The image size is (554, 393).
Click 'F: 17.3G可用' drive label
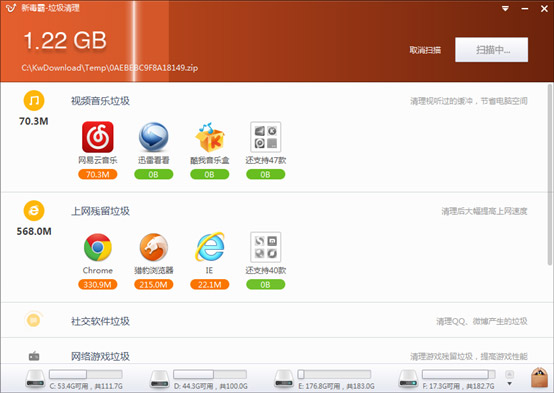coord(458,386)
